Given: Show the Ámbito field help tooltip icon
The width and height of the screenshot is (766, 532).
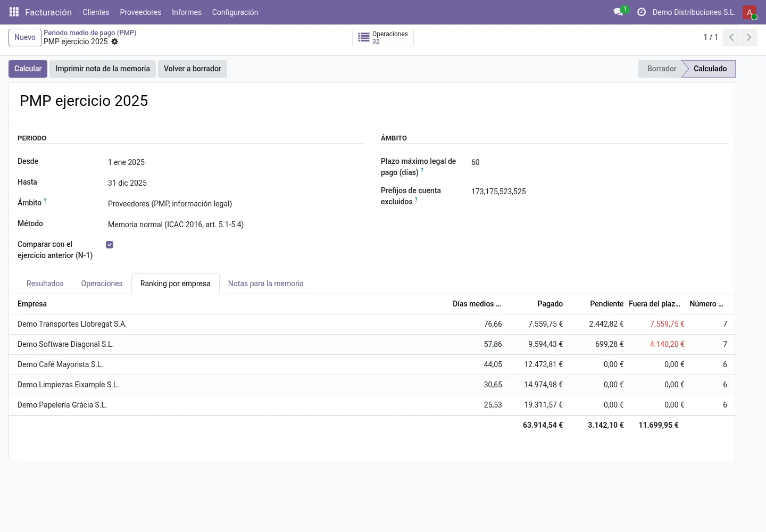Looking at the screenshot, I should click(45, 201).
